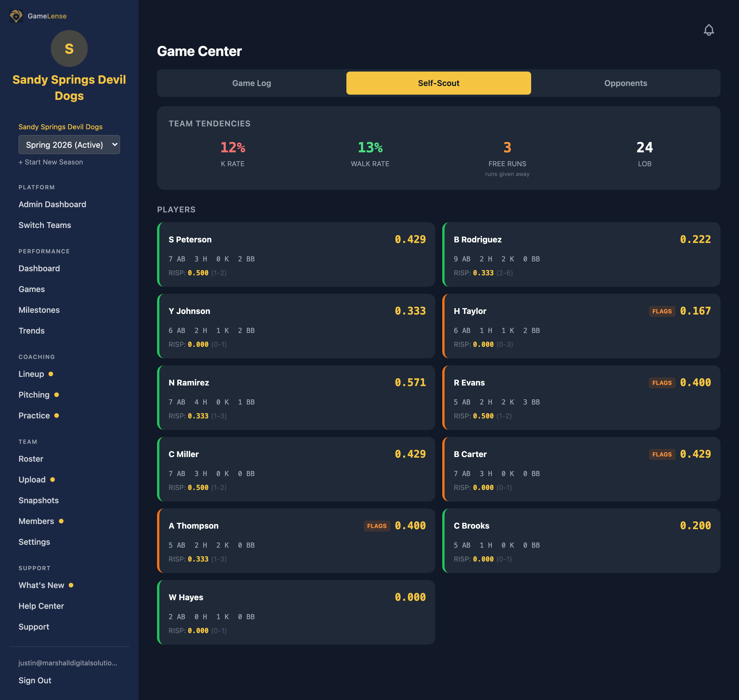Open Trends page
The image size is (739, 700).
point(32,331)
